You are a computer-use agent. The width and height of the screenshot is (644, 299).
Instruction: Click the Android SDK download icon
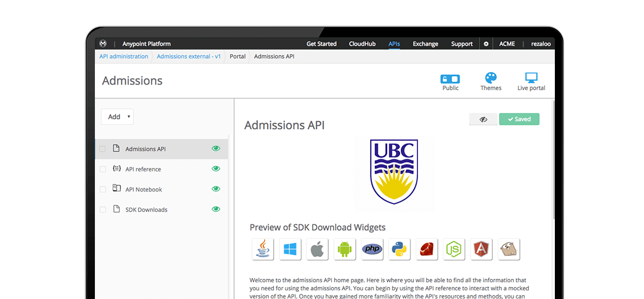[x=344, y=250]
